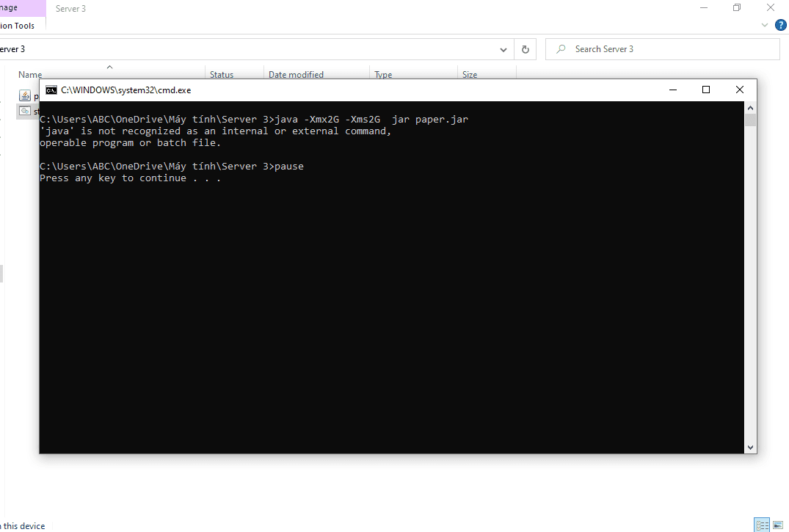Open Explorer Help question mark icon
789x532 pixels.
click(x=780, y=25)
